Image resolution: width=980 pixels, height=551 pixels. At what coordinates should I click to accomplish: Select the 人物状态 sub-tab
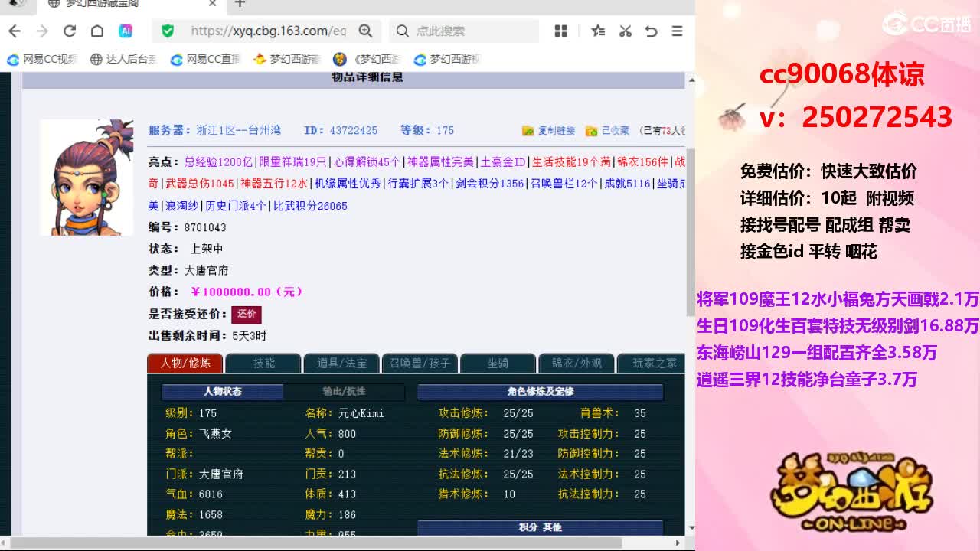pyautogui.click(x=223, y=392)
